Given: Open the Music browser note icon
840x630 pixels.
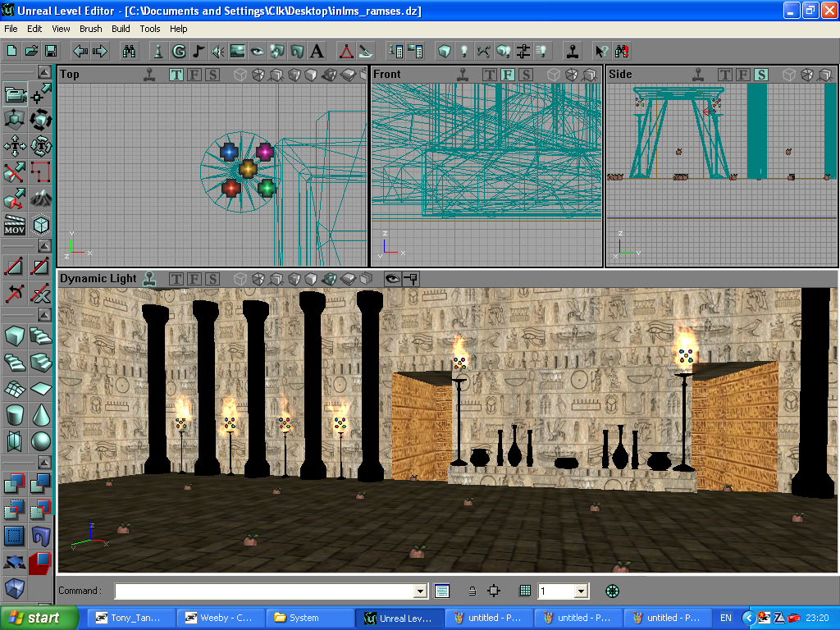Looking at the screenshot, I should (x=199, y=51).
